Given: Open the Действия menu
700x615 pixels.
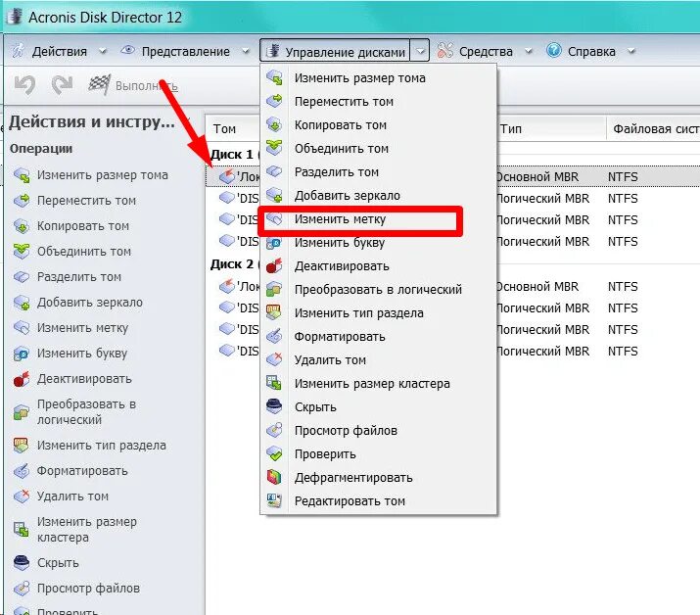Looking at the screenshot, I should [x=60, y=51].
